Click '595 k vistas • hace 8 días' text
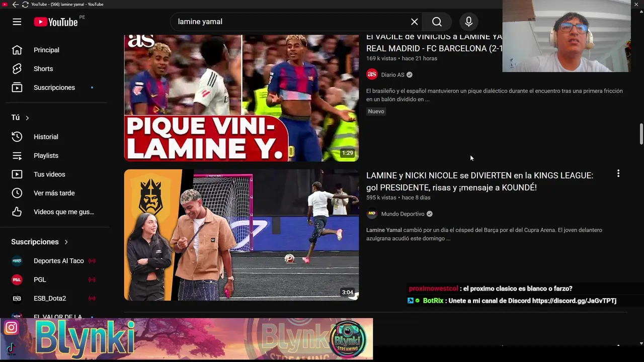The image size is (644, 362). coord(398,198)
